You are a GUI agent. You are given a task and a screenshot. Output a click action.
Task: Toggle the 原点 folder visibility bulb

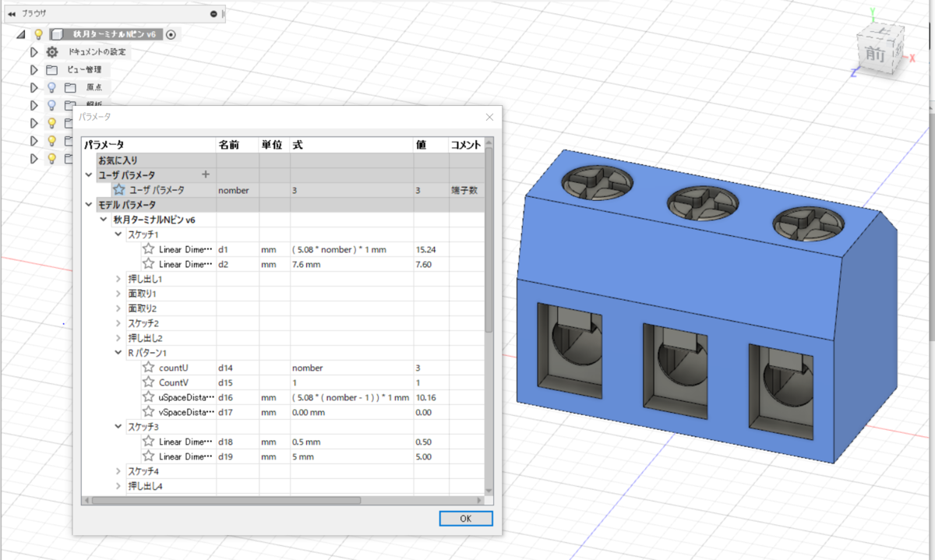(x=51, y=87)
